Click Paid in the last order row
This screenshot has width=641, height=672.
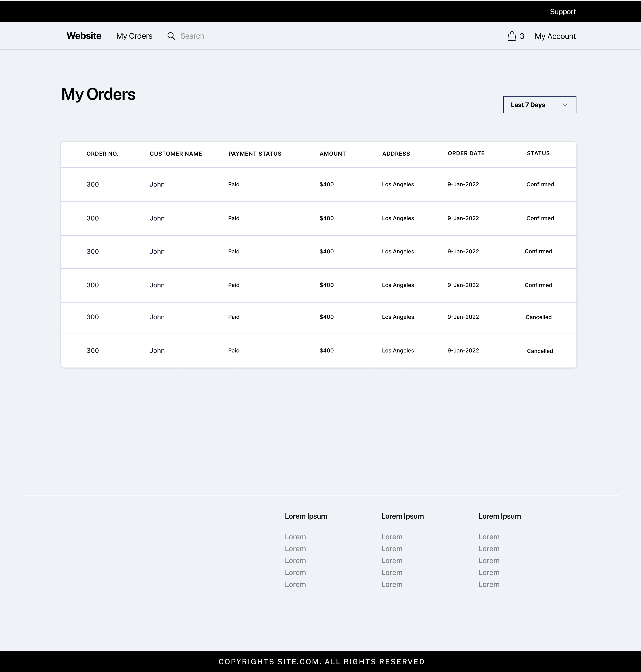coord(234,351)
